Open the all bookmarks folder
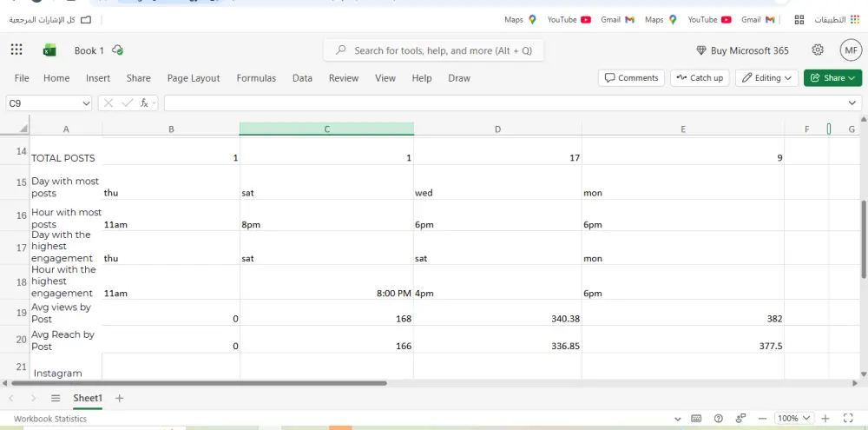This screenshot has height=430, width=868. [x=49, y=19]
